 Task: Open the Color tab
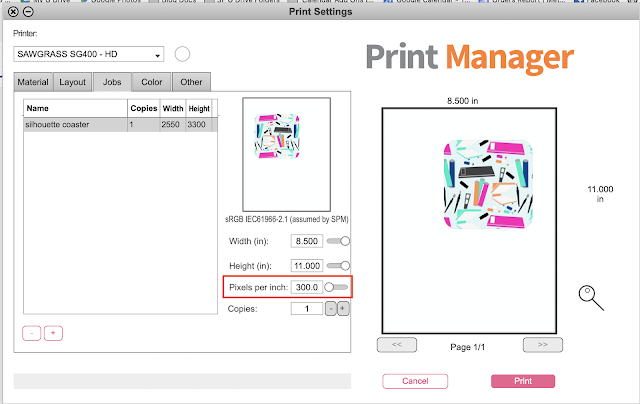pyautogui.click(x=151, y=82)
